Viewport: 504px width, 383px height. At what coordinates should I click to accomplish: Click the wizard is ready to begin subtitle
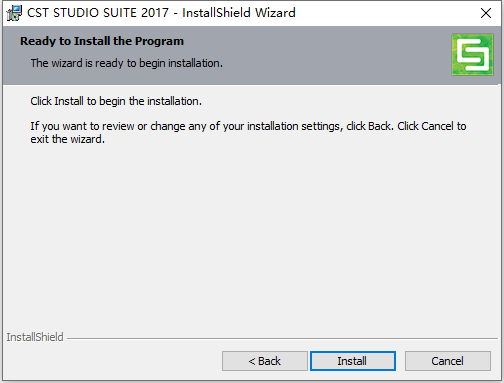pos(127,63)
